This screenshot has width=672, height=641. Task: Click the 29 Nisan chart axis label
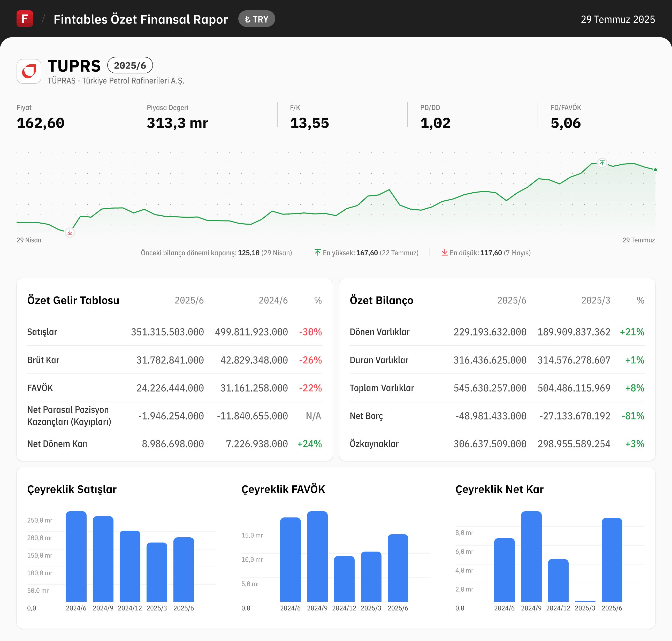click(29, 240)
